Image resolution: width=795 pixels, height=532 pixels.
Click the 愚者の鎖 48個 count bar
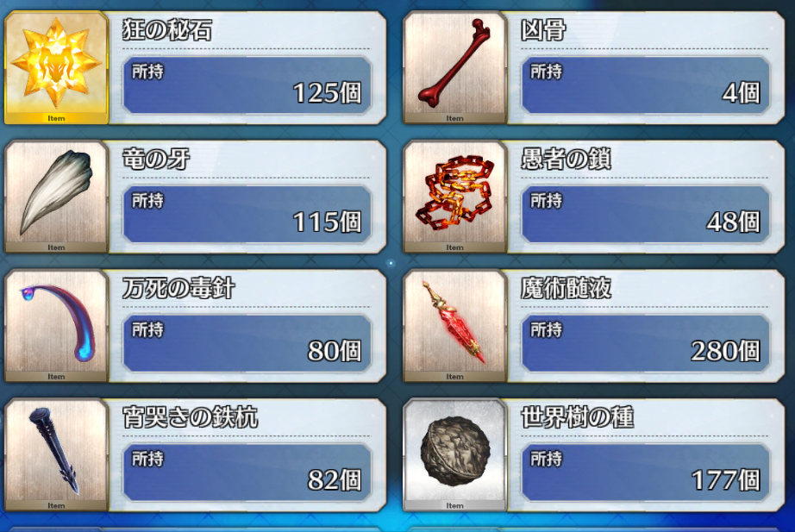pos(646,214)
